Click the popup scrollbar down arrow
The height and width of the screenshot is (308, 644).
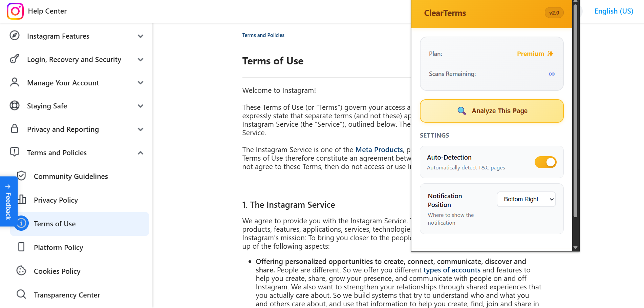click(575, 248)
